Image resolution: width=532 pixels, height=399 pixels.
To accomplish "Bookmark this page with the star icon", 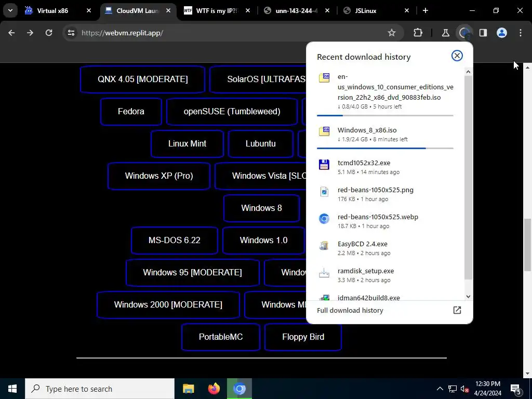I will click(x=392, y=33).
